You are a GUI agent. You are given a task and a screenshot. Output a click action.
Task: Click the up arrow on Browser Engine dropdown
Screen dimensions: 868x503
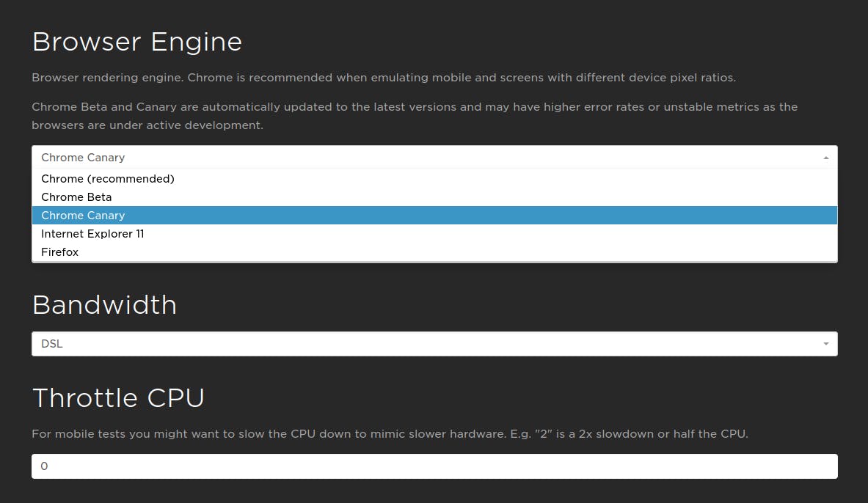point(825,158)
